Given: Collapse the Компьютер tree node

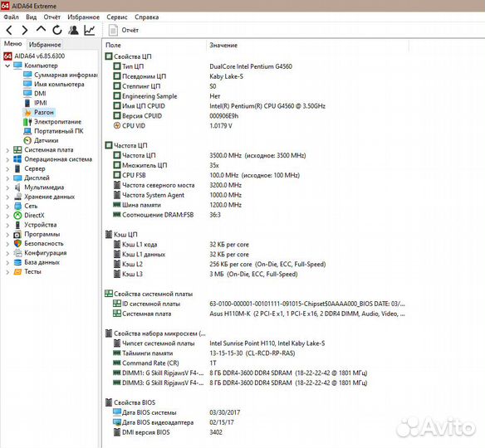Looking at the screenshot, I should pos(7,66).
